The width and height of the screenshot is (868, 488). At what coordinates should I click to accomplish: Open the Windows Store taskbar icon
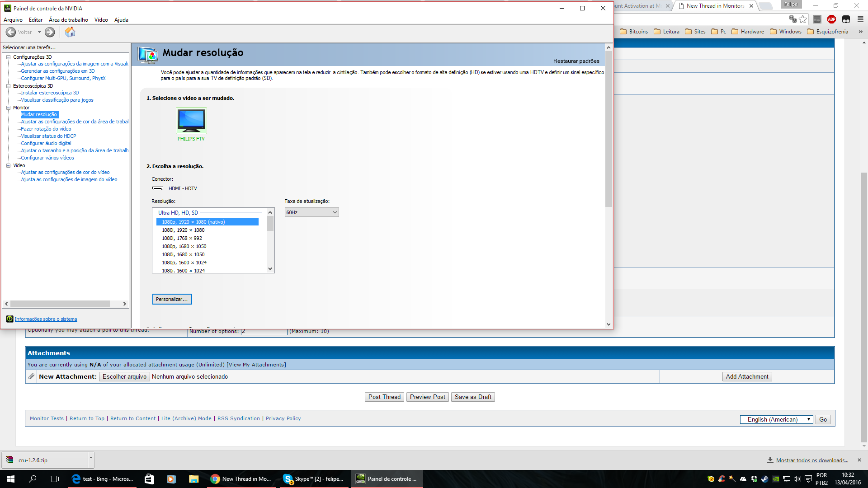coord(149,479)
